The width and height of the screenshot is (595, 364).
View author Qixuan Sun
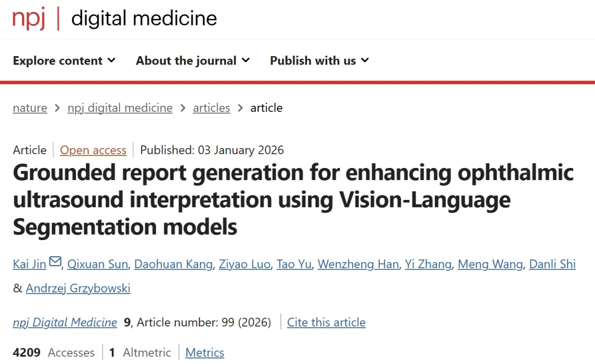pyautogui.click(x=98, y=264)
